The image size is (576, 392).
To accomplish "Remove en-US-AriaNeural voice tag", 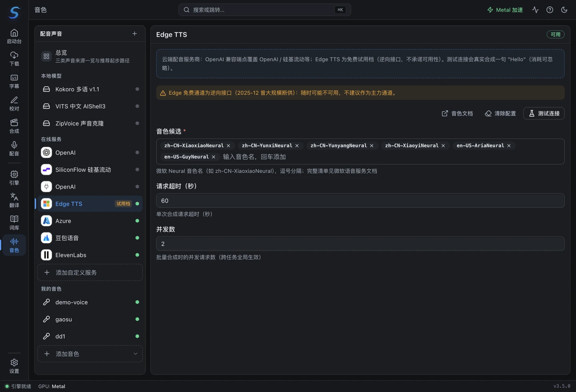I will tap(509, 145).
